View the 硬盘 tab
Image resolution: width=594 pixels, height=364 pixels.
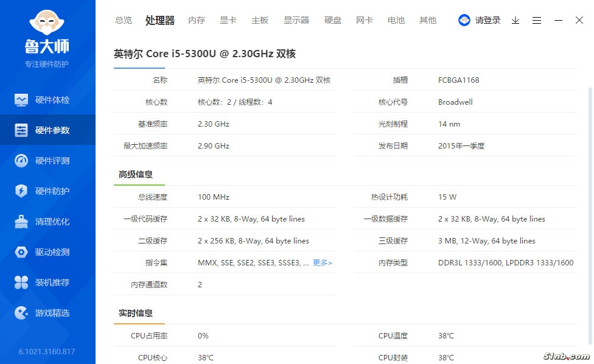[333, 20]
